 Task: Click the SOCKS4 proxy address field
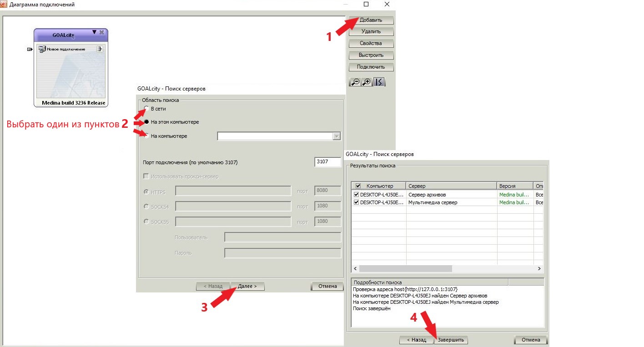[233, 206]
